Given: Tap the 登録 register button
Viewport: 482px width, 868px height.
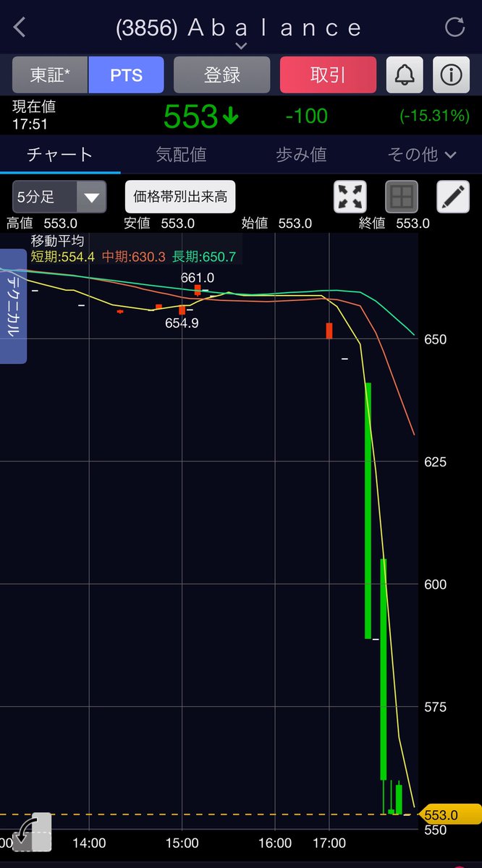Looking at the screenshot, I should click(221, 75).
